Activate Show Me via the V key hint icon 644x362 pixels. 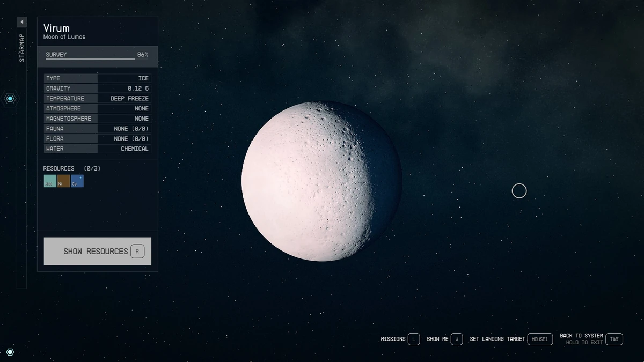click(x=457, y=339)
